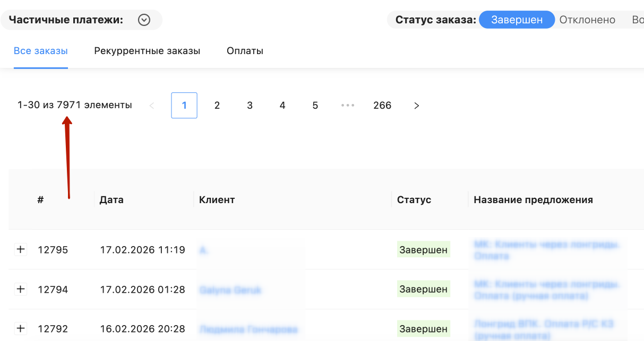Go to pagination page 5
Screen dimensions: 644x341
315,106
